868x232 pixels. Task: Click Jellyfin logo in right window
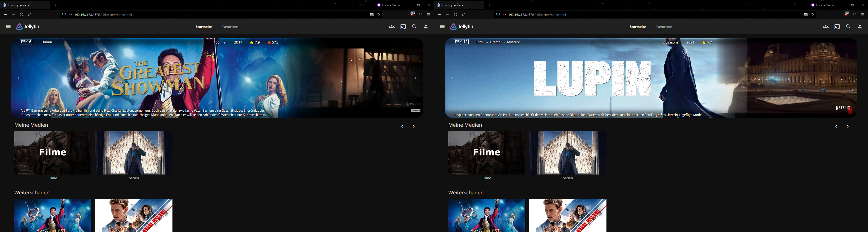(x=462, y=27)
